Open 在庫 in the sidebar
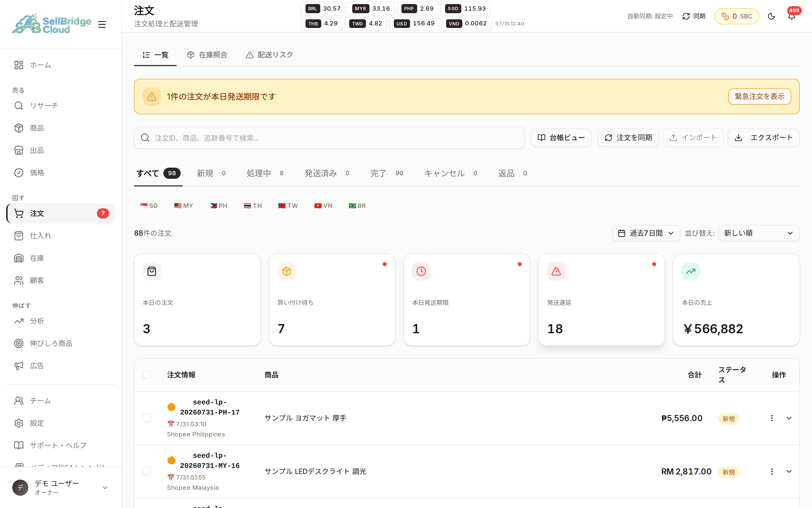The image size is (812, 508). tap(61, 258)
